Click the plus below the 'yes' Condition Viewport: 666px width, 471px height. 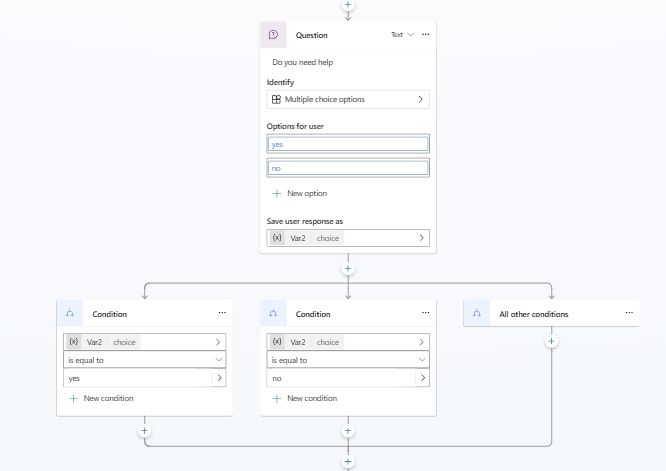(x=144, y=431)
